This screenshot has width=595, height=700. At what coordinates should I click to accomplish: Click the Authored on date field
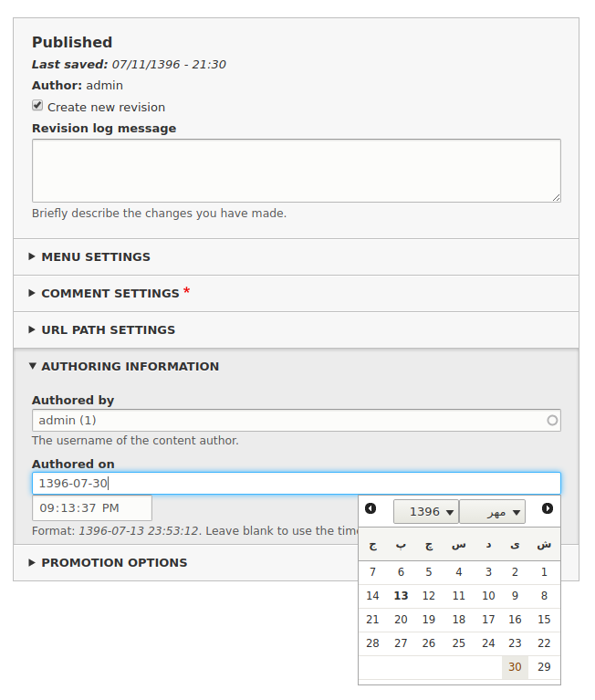coord(297,484)
